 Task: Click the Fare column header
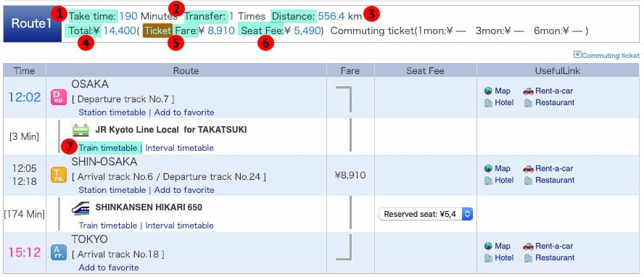coord(350,70)
